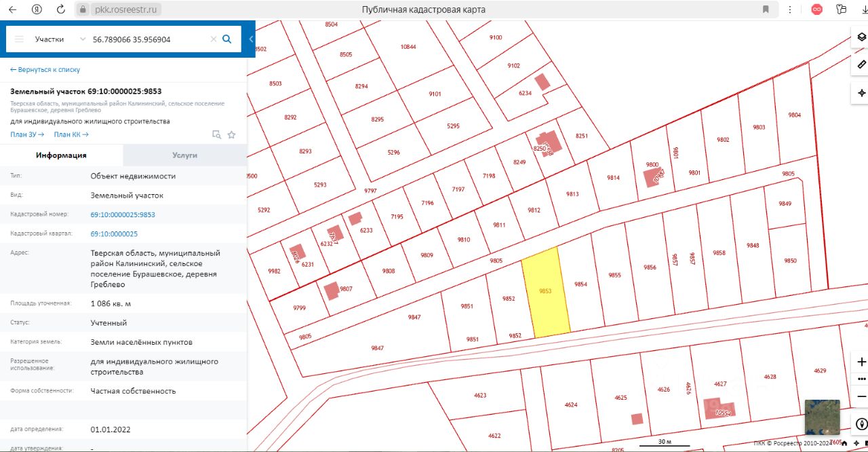Click the search field with coordinates

click(149, 39)
